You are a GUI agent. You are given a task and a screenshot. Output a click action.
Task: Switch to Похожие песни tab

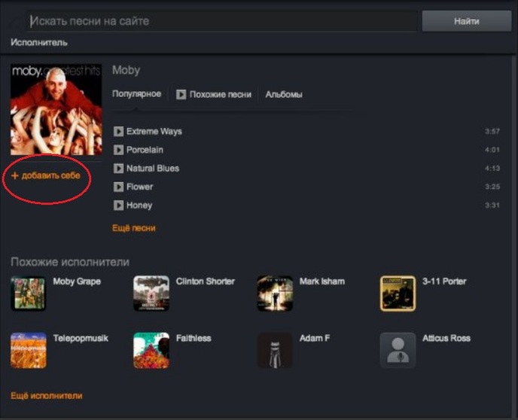[221, 94]
